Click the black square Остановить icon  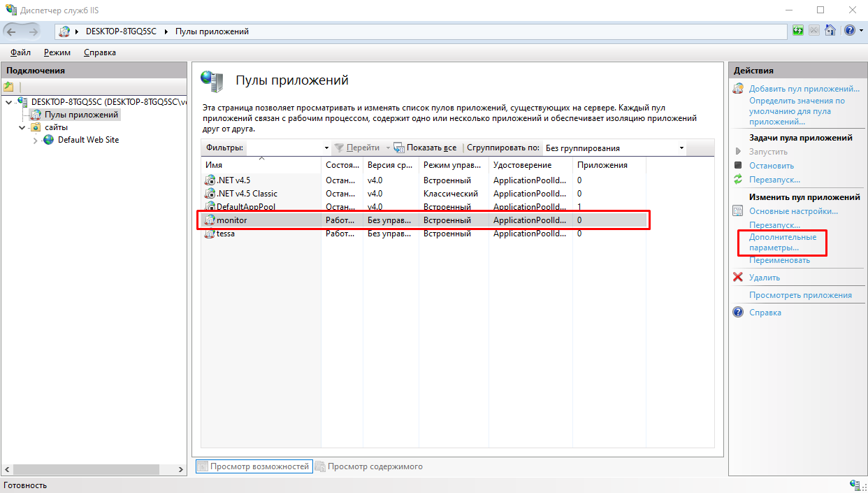click(x=737, y=166)
